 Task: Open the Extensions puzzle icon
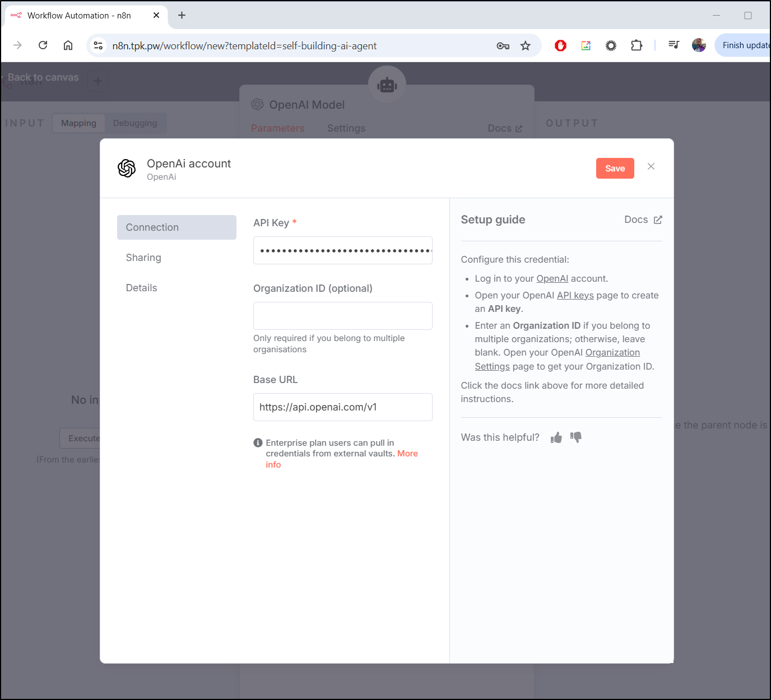point(637,45)
